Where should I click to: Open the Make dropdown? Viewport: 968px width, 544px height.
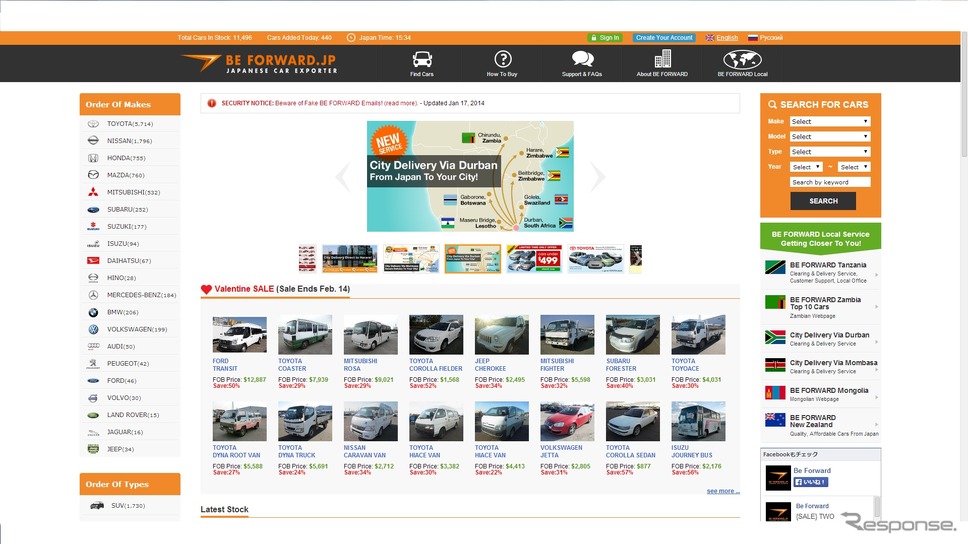pos(830,122)
